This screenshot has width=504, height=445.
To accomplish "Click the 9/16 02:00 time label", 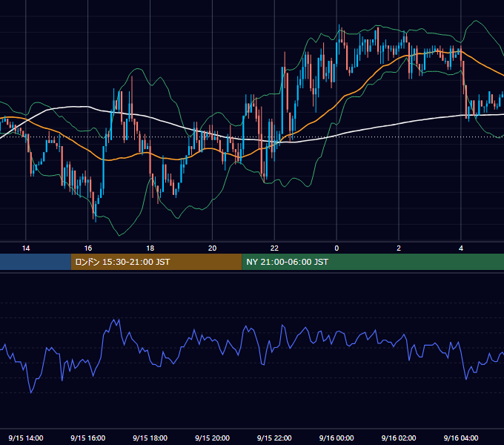I will 399,438.
